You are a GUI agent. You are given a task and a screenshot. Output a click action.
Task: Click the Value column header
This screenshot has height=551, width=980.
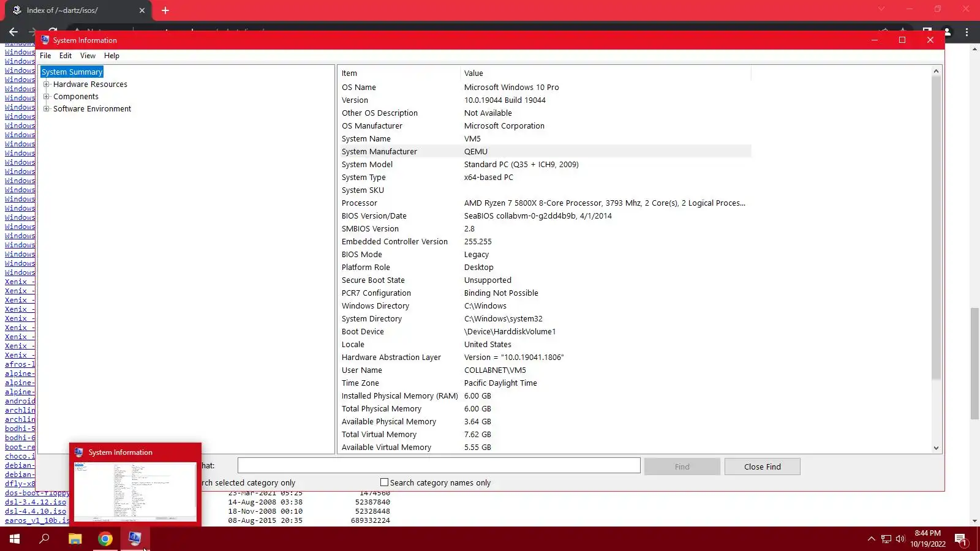tap(606, 73)
